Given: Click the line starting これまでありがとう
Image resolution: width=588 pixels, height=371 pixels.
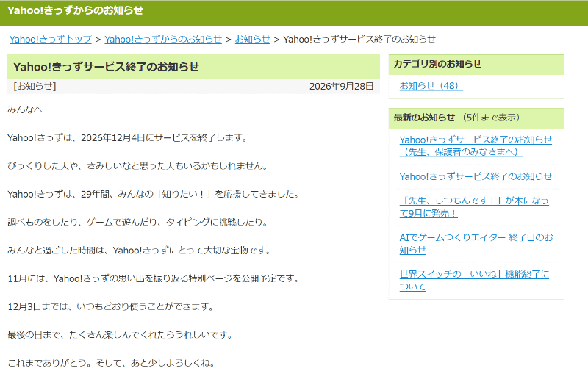Looking at the screenshot, I should tap(112, 363).
